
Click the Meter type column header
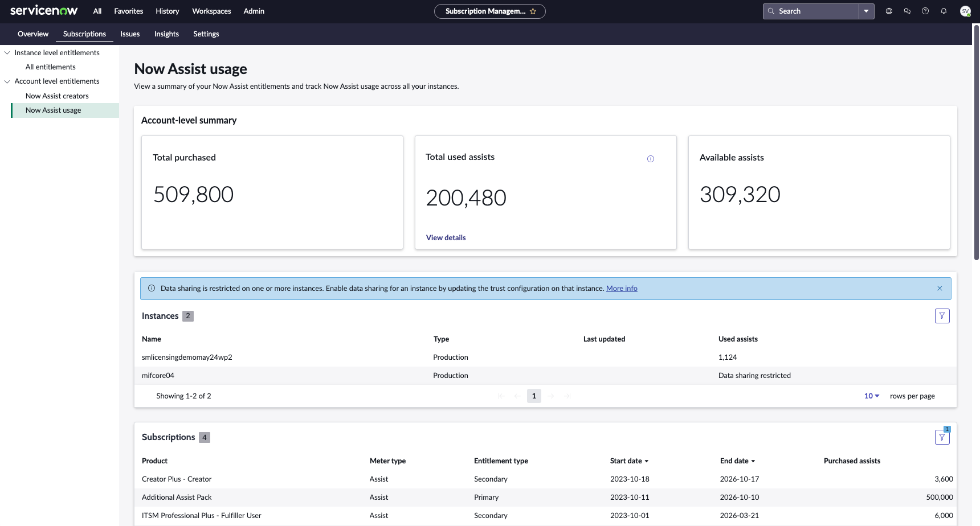coord(387,461)
